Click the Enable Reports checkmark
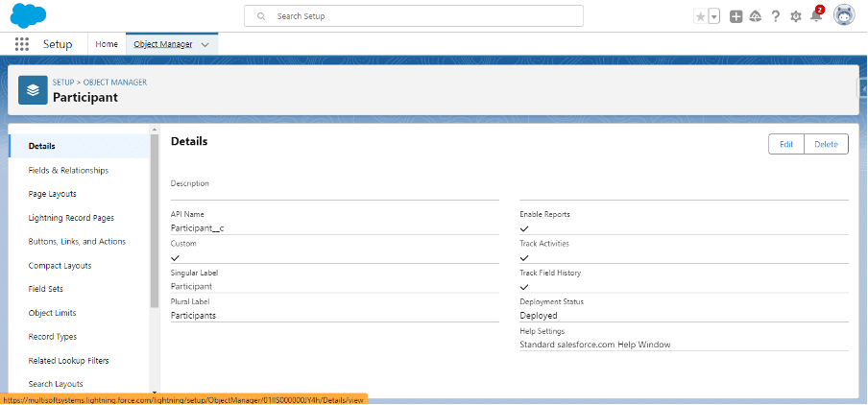Viewport: 868px width, 405px height. point(524,228)
